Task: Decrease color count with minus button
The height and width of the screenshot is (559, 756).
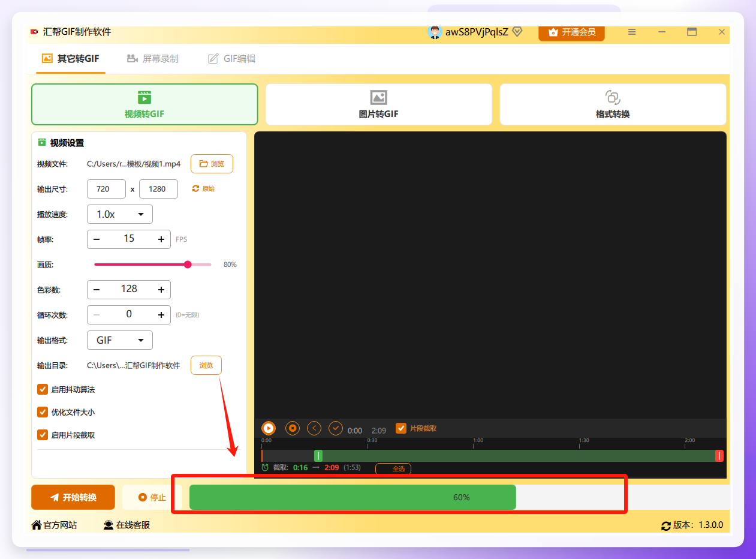Action: coord(97,290)
